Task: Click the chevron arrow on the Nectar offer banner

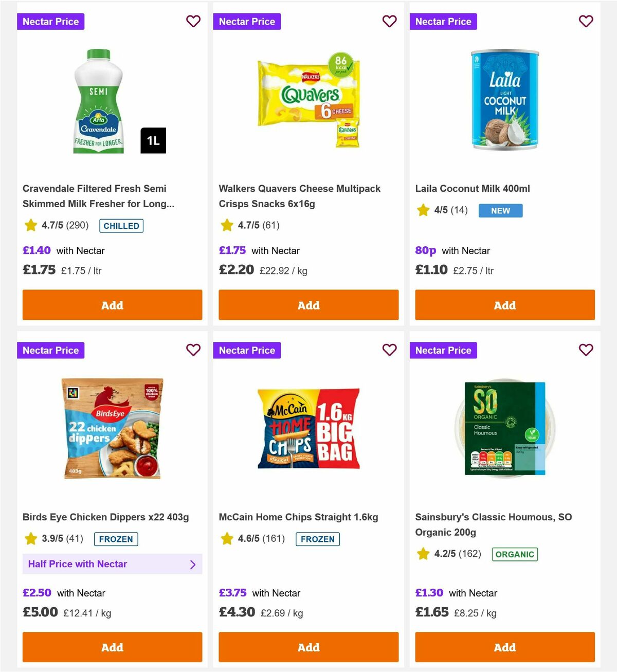Action: (193, 564)
